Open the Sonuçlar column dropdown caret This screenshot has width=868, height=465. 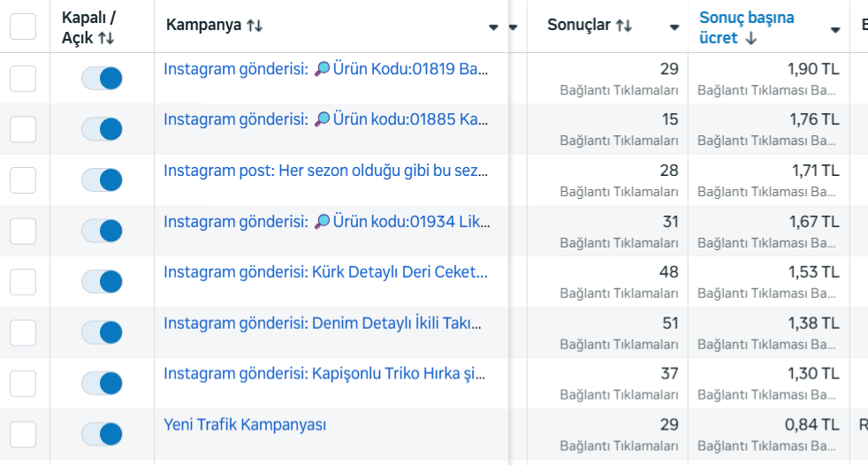tap(674, 27)
